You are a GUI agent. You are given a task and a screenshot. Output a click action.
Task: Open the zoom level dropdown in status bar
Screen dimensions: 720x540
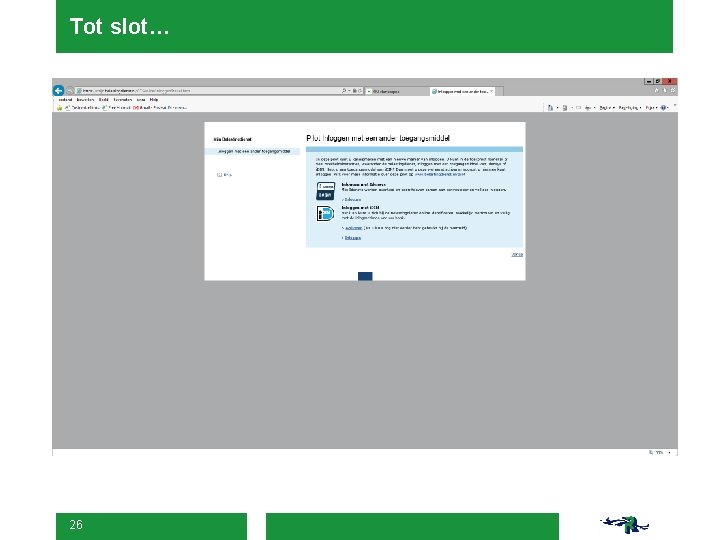point(669,453)
